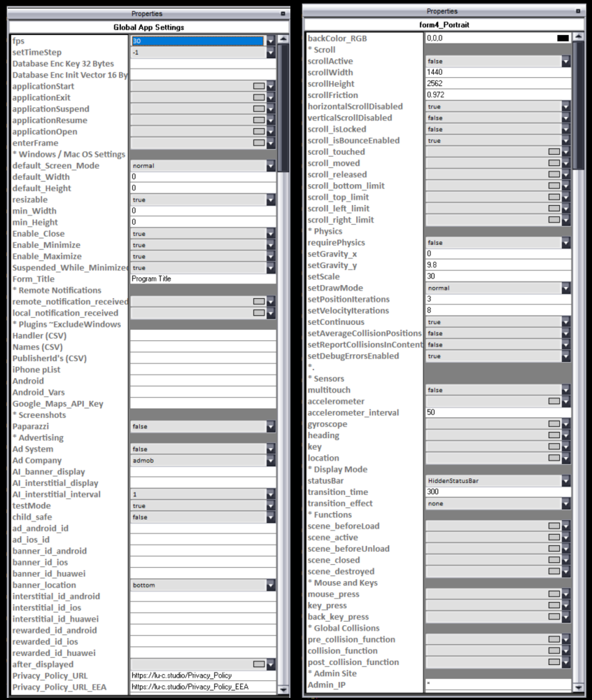
Task: Click scroll-down arrow in form4_Portrait panel
Action: click(579, 687)
